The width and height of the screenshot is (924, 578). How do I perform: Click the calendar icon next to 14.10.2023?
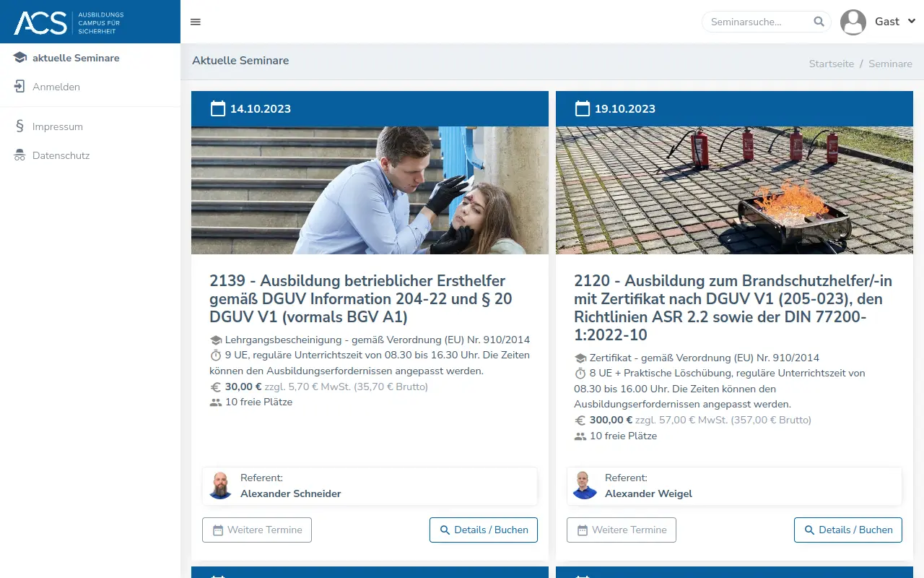coord(218,108)
